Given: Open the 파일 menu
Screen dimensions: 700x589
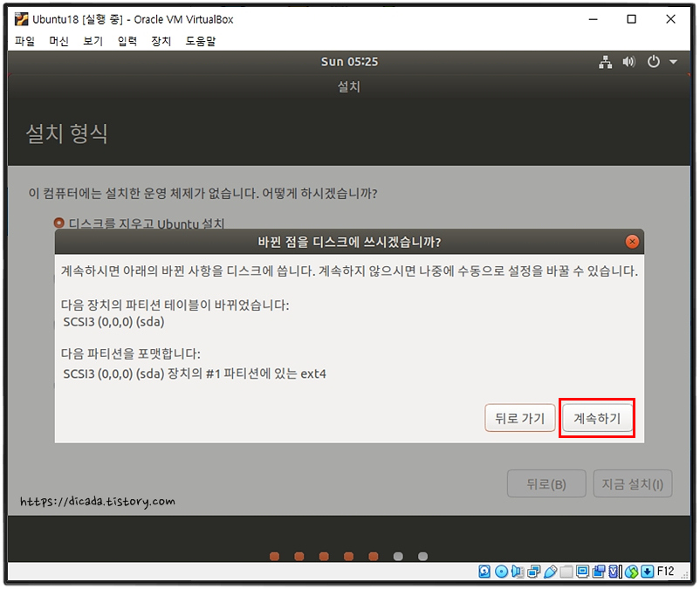Looking at the screenshot, I should [x=24, y=41].
